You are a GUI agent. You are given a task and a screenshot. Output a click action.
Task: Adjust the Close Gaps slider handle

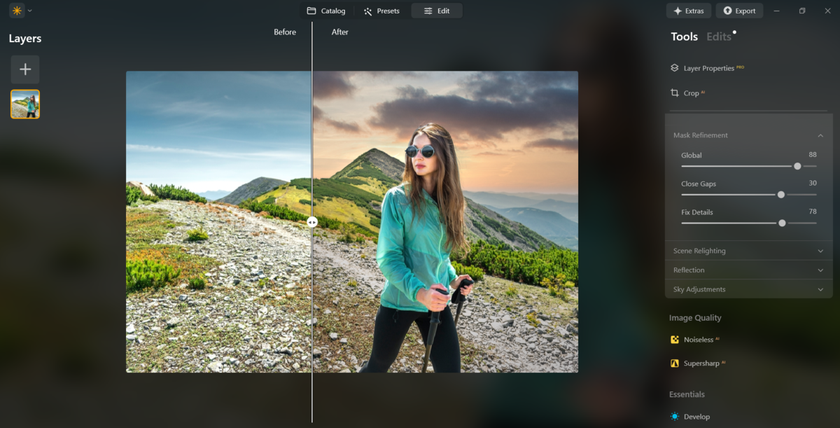tap(781, 194)
